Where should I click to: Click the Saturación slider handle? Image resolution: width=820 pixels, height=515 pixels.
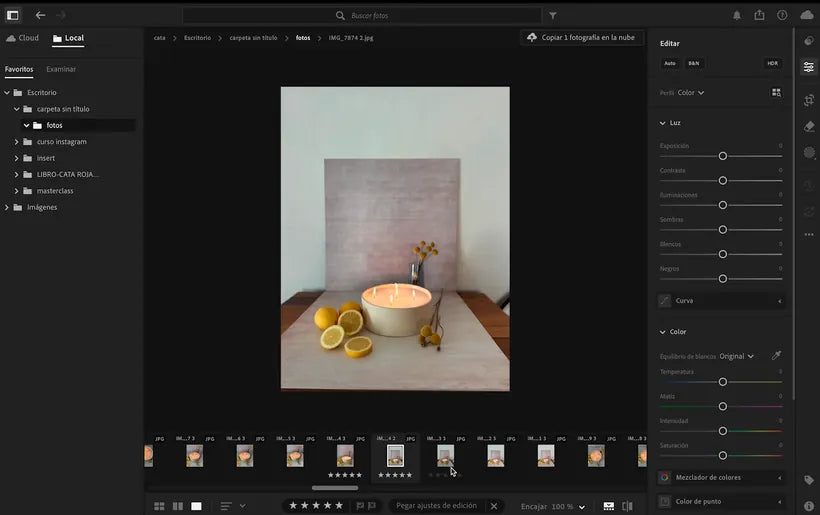click(x=723, y=455)
